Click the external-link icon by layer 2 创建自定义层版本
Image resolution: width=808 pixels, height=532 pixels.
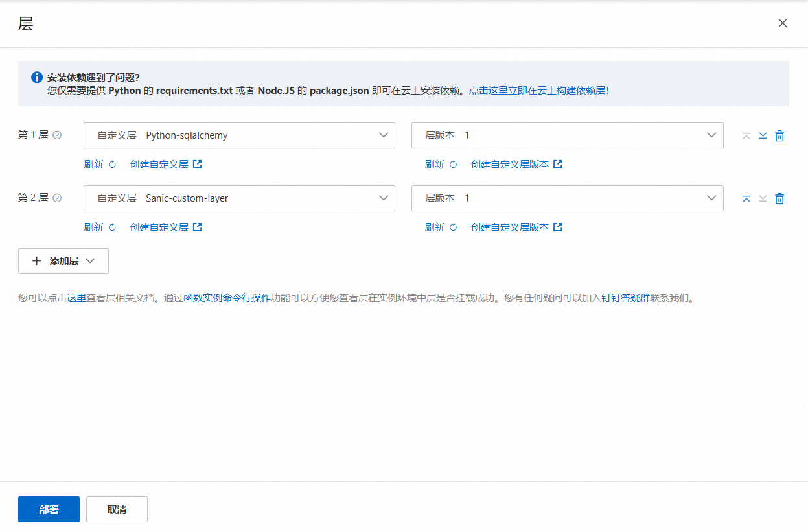point(557,227)
